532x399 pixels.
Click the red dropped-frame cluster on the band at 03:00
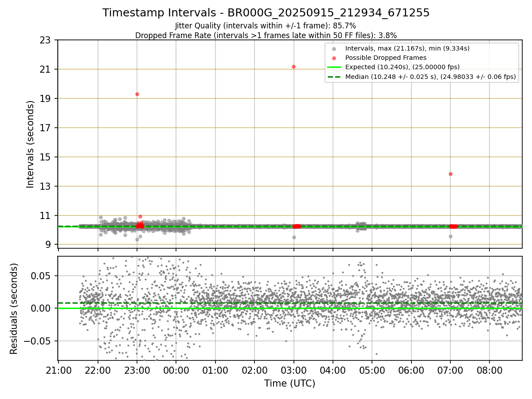coord(297,226)
